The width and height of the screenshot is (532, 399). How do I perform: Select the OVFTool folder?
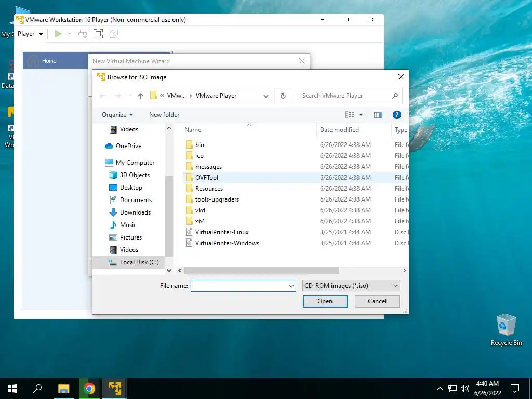click(x=207, y=178)
